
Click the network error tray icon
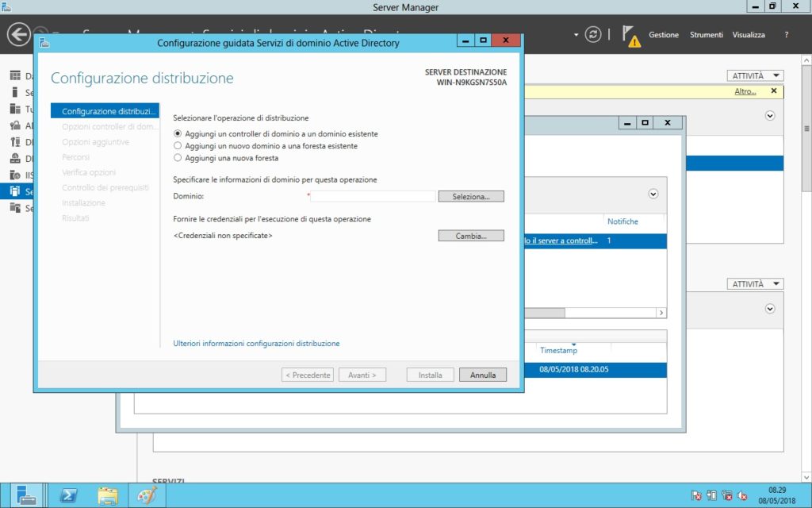tap(727, 495)
